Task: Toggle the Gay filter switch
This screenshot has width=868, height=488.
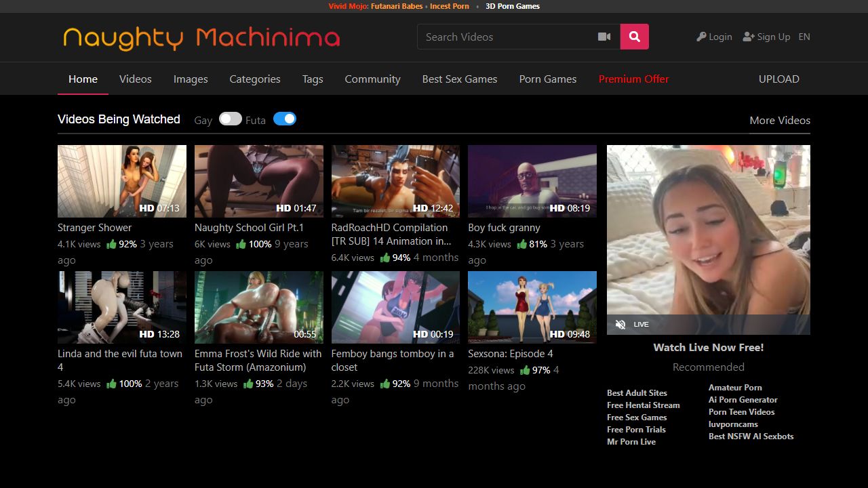Action: [x=231, y=119]
